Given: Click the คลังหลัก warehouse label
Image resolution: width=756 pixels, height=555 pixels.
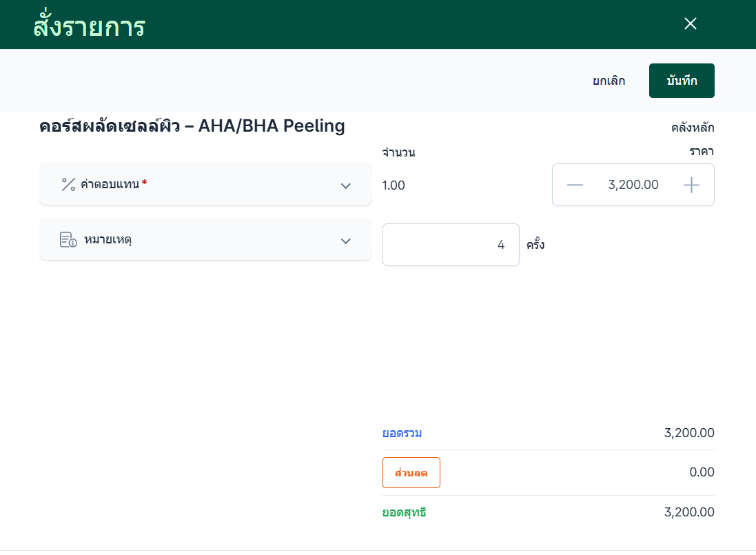Looking at the screenshot, I should click(x=693, y=128).
